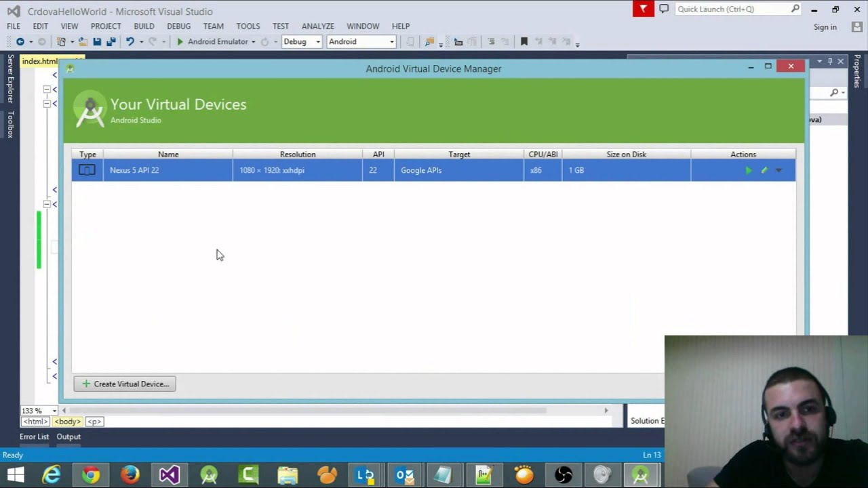Open the TEAM menu
The image size is (868, 488).
point(213,26)
